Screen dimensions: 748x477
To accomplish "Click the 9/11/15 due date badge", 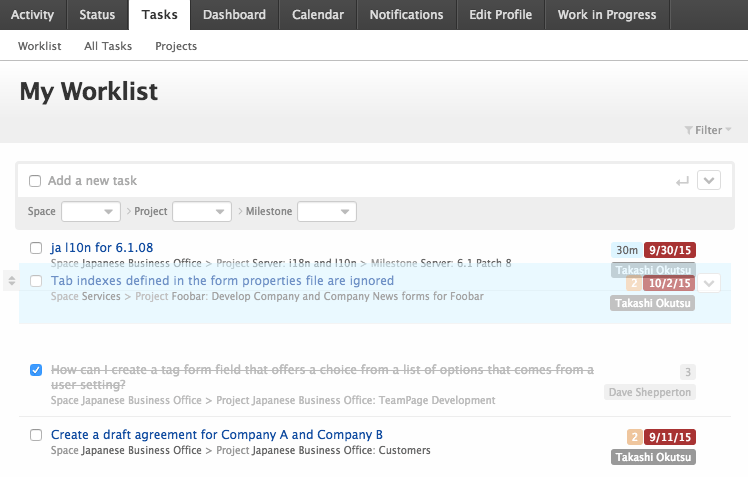I will [670, 437].
